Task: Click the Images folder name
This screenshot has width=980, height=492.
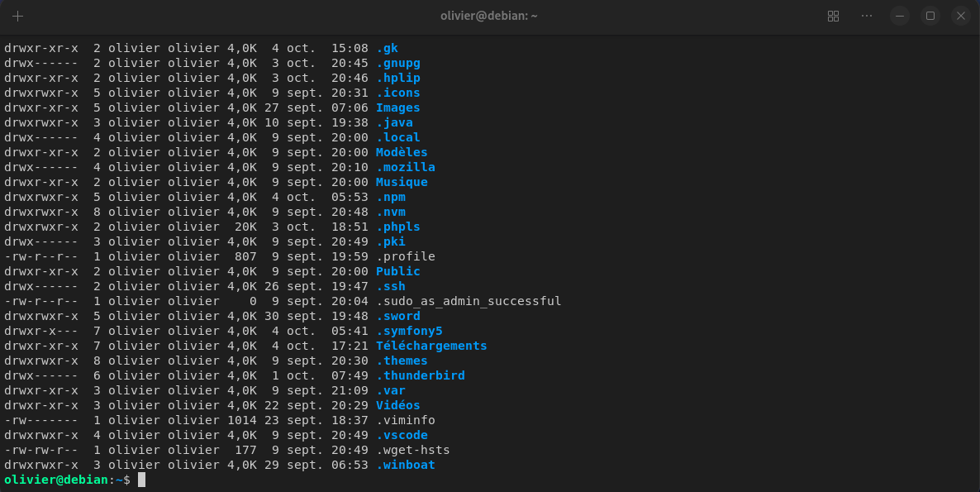Action: (397, 107)
